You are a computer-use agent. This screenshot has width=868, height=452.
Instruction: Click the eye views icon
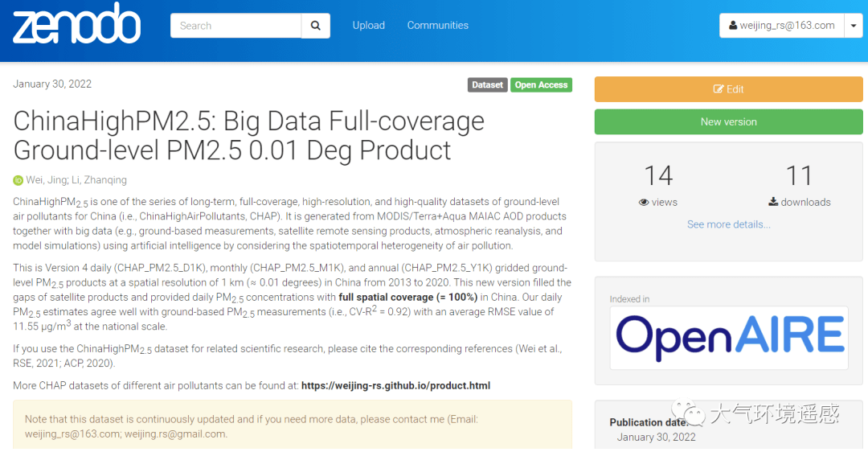pos(644,203)
